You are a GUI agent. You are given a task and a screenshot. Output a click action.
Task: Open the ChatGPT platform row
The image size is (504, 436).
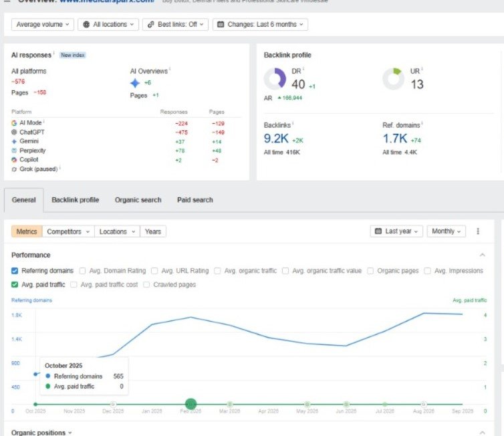coord(126,132)
